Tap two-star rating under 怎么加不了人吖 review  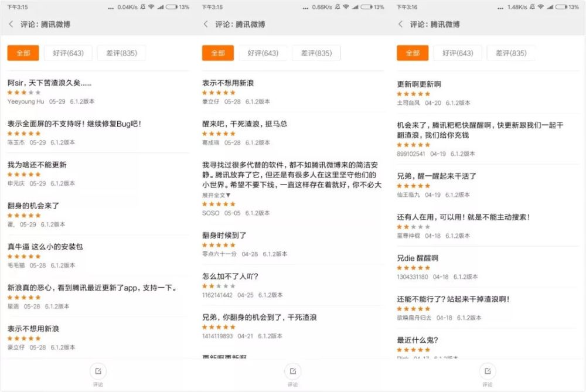pyautogui.click(x=219, y=286)
